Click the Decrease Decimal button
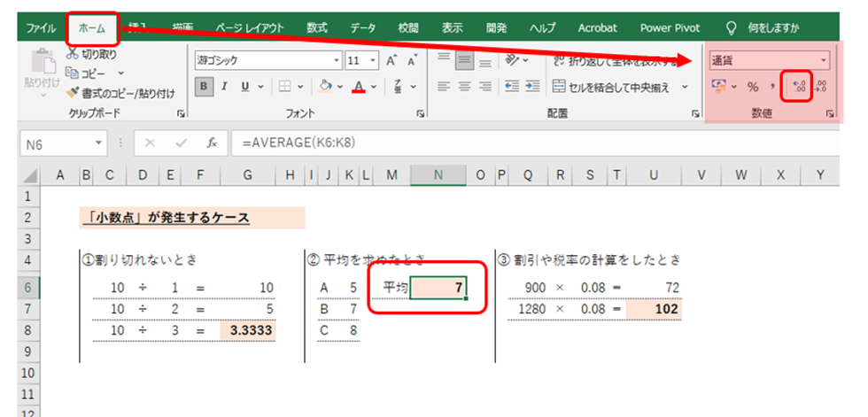 click(x=821, y=87)
